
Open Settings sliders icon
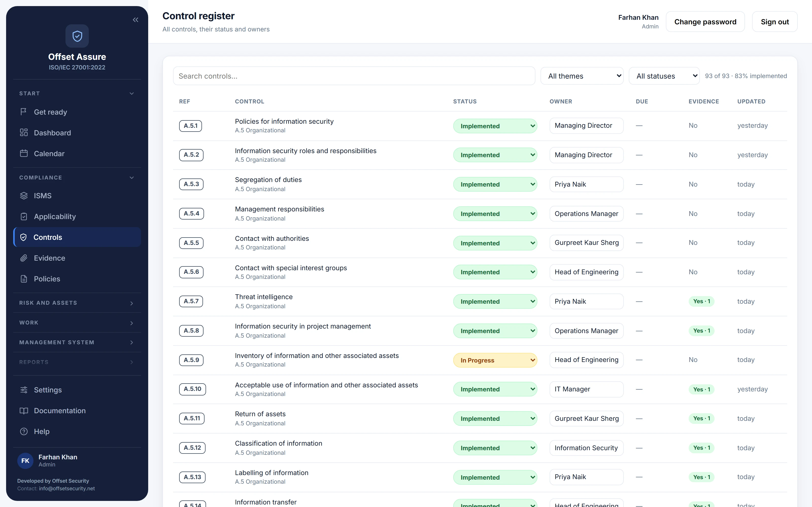click(24, 390)
